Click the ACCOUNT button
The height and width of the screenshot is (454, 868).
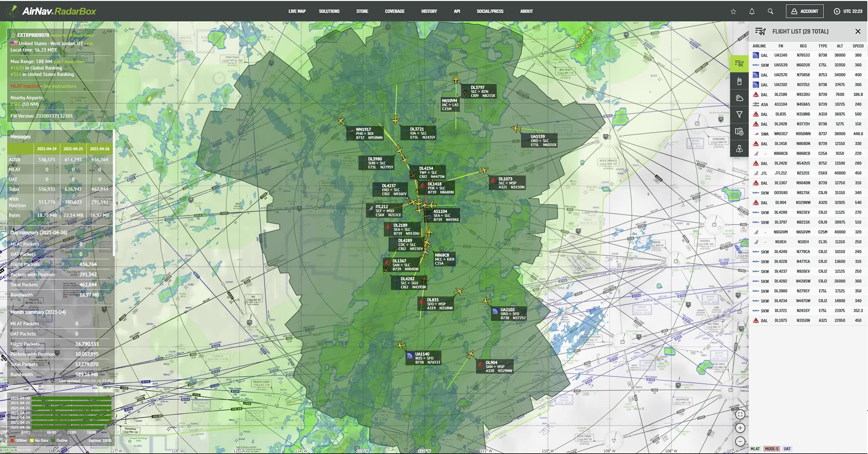[804, 11]
